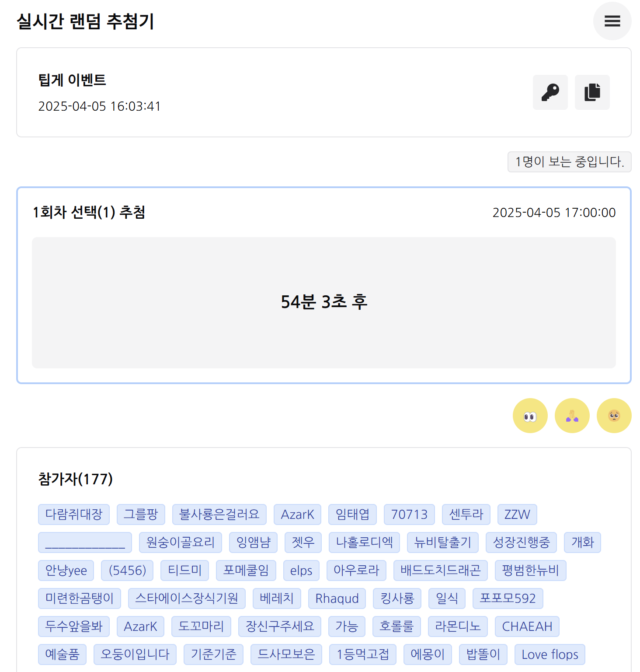The width and height of the screenshot is (640, 672).
Task: React with the pleading face emoji
Action: (x=614, y=416)
